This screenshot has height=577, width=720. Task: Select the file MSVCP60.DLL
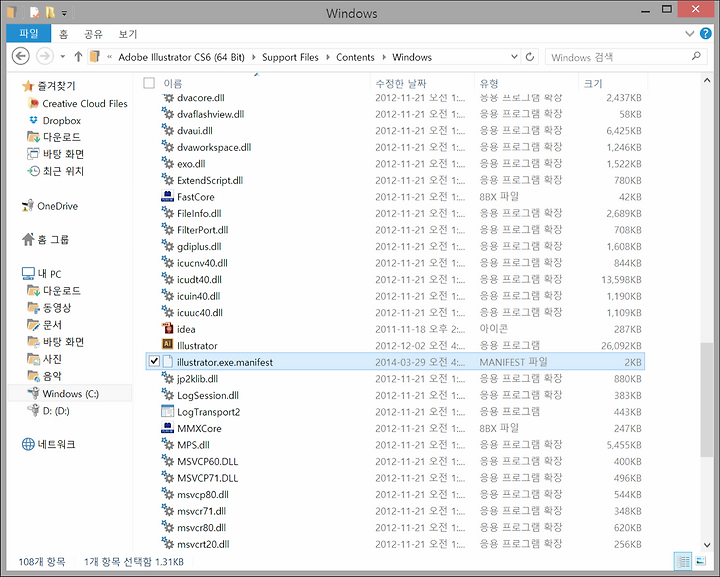click(208, 461)
